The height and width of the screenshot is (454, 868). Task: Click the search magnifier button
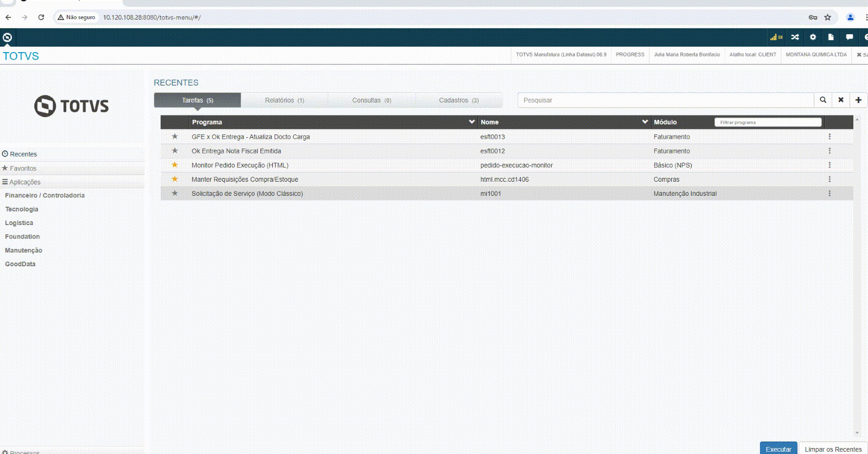click(x=823, y=100)
